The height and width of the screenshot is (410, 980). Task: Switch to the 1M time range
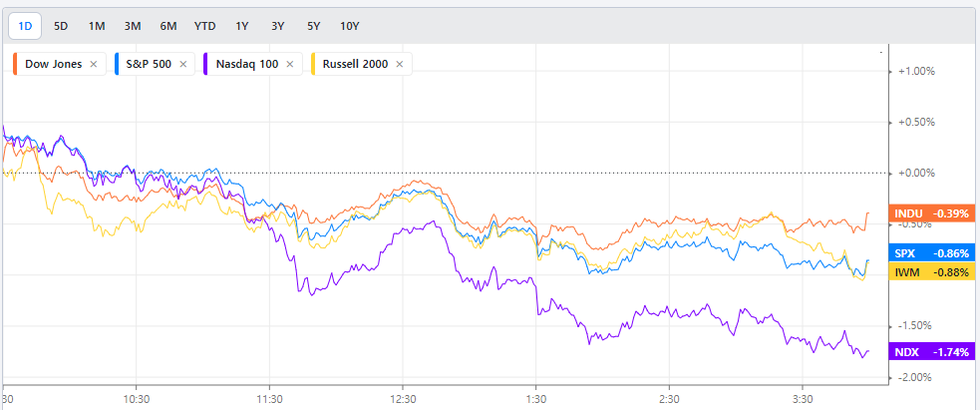point(97,25)
